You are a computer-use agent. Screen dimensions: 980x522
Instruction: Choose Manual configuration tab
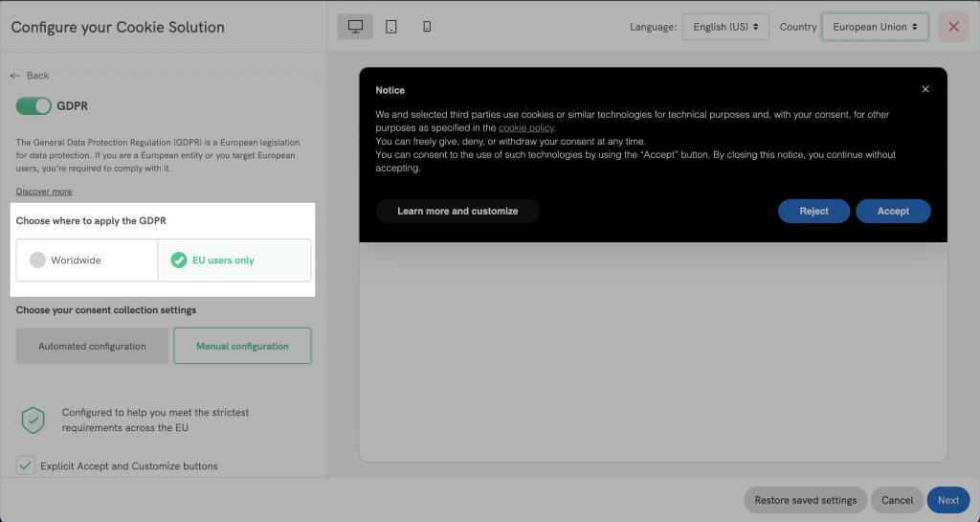(242, 346)
